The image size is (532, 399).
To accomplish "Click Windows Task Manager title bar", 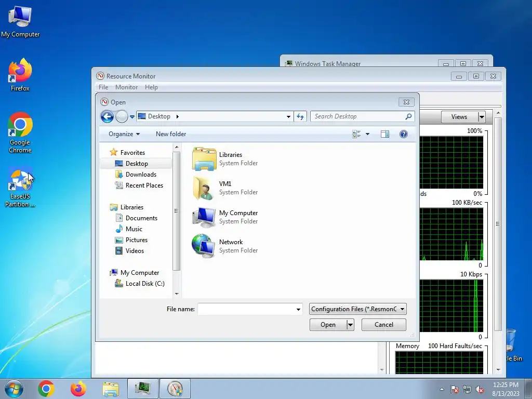I will pyautogui.click(x=360, y=63).
